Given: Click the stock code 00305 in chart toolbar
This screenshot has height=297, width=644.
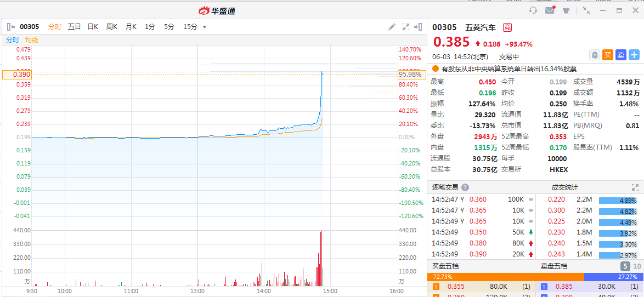Looking at the screenshot, I should click(x=30, y=27).
